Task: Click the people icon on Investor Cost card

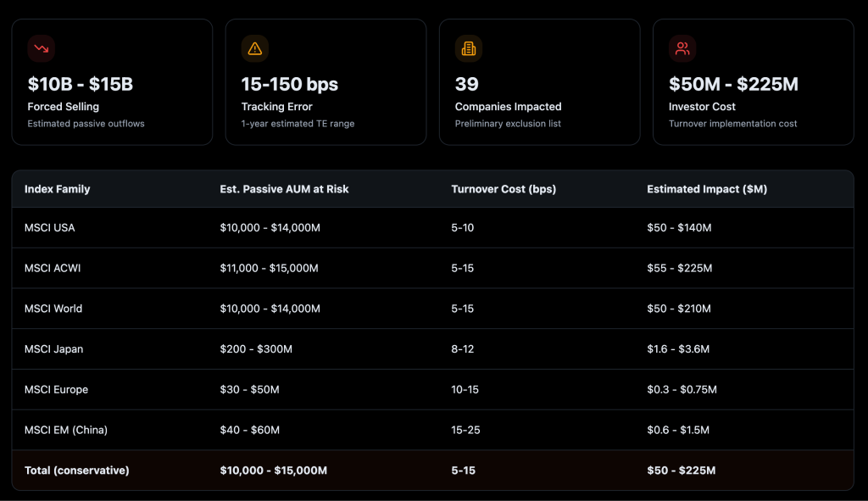Action: point(682,48)
